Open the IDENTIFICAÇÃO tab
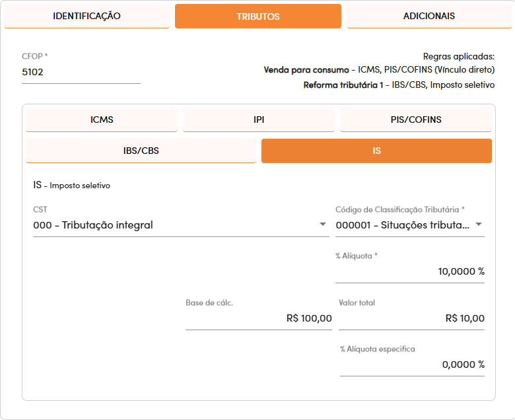This screenshot has height=420, width=515. click(x=86, y=16)
